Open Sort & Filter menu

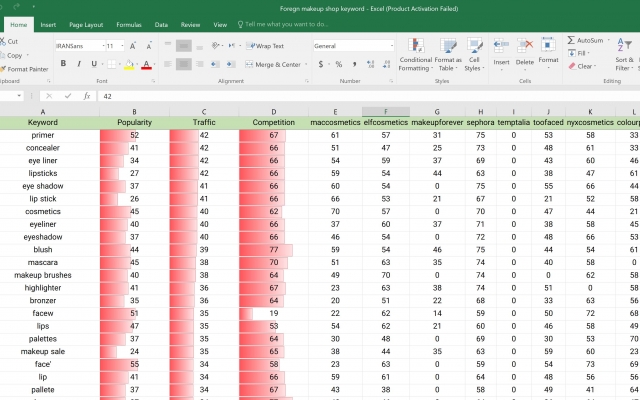(624, 55)
